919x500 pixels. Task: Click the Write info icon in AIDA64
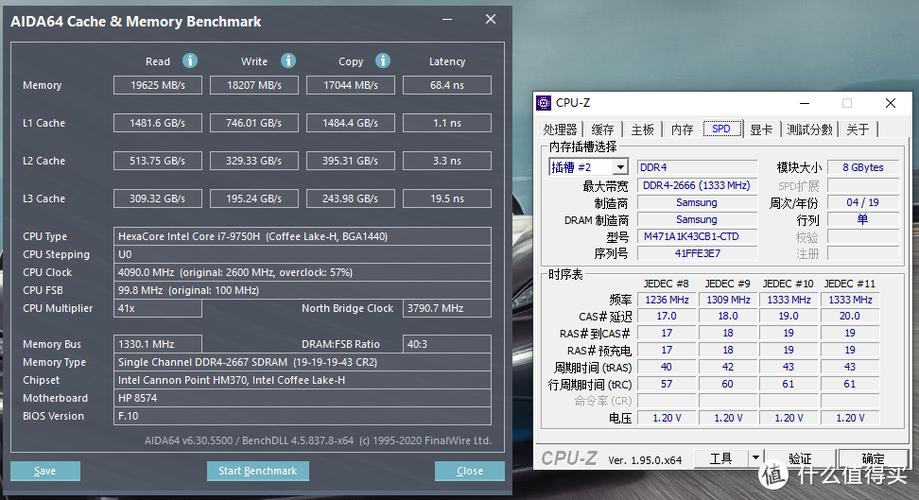point(288,60)
